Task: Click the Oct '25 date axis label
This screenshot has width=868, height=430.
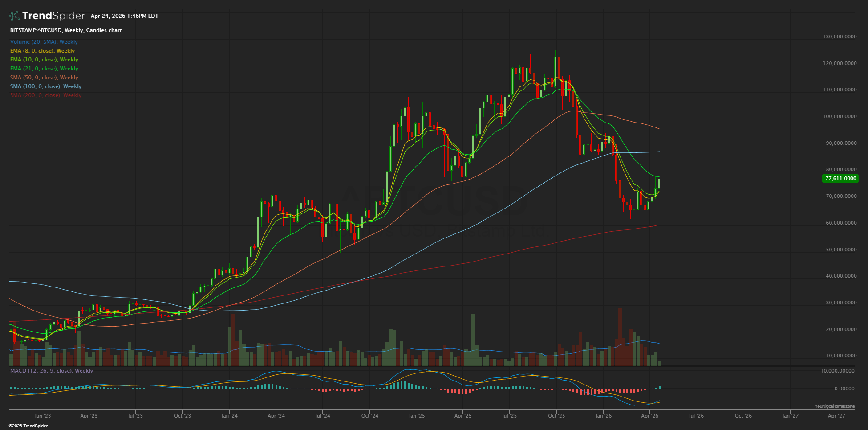Action: pos(556,416)
